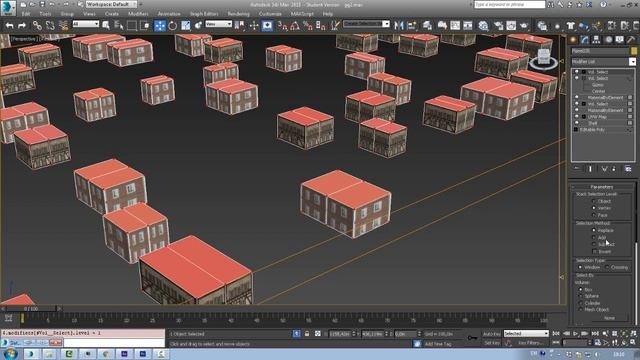Click the Undo arrow in main toolbar
The image size is (640, 360).
click(x=9, y=26)
